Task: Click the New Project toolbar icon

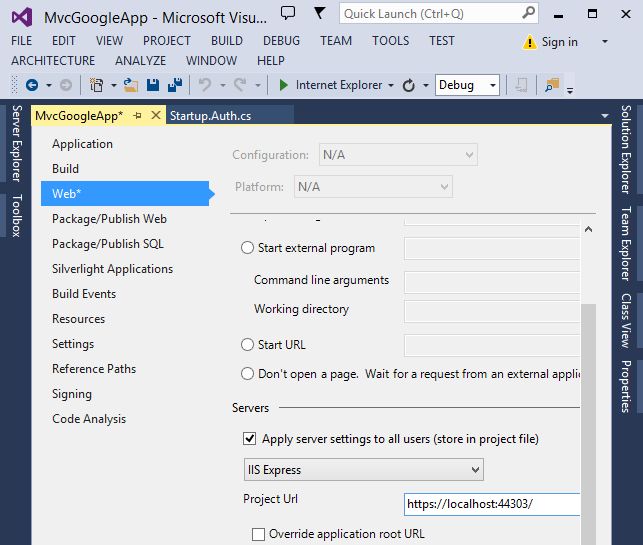Action: (x=97, y=85)
